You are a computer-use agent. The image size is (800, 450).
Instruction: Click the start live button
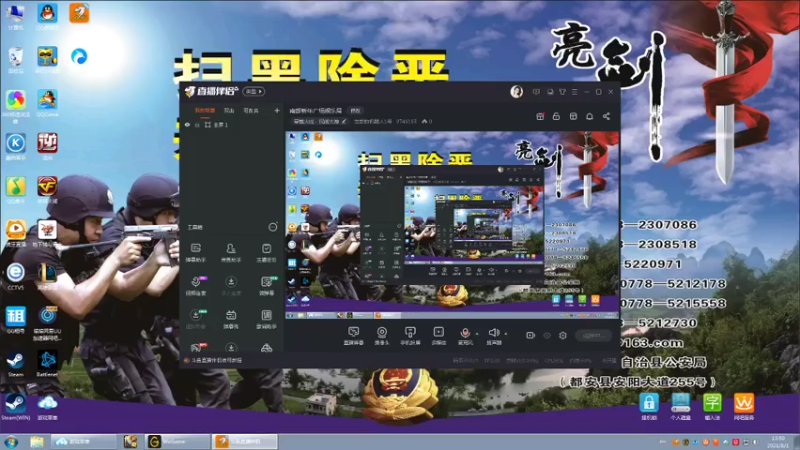[x=593, y=335]
